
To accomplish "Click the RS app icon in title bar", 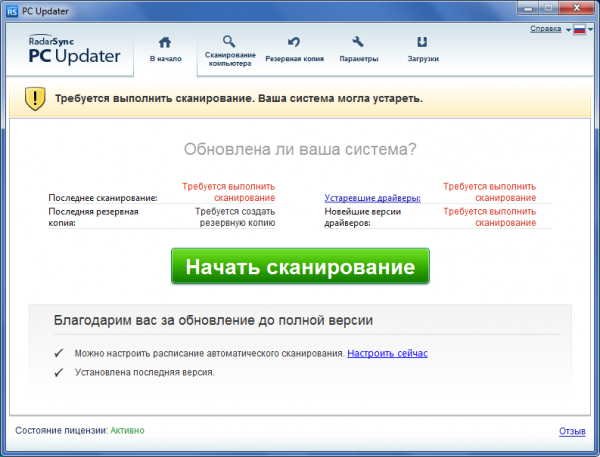I will point(12,11).
